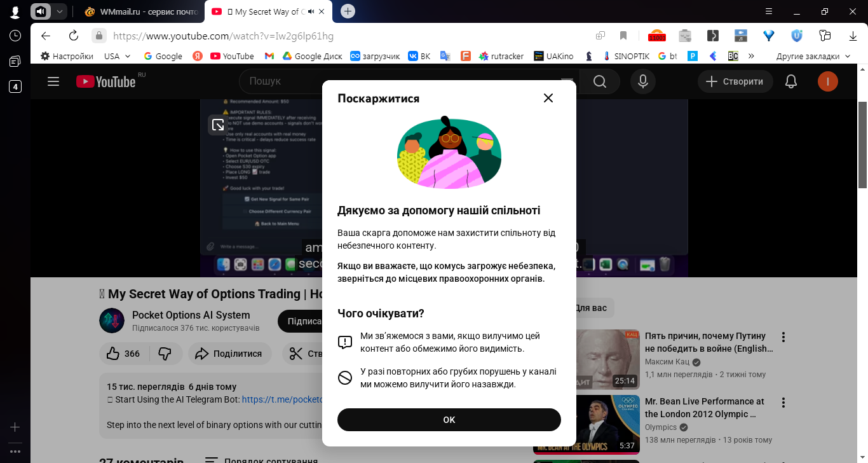Viewport: 868px width, 463px height.
Task: Open the red 11001 extension icon
Action: (656, 36)
